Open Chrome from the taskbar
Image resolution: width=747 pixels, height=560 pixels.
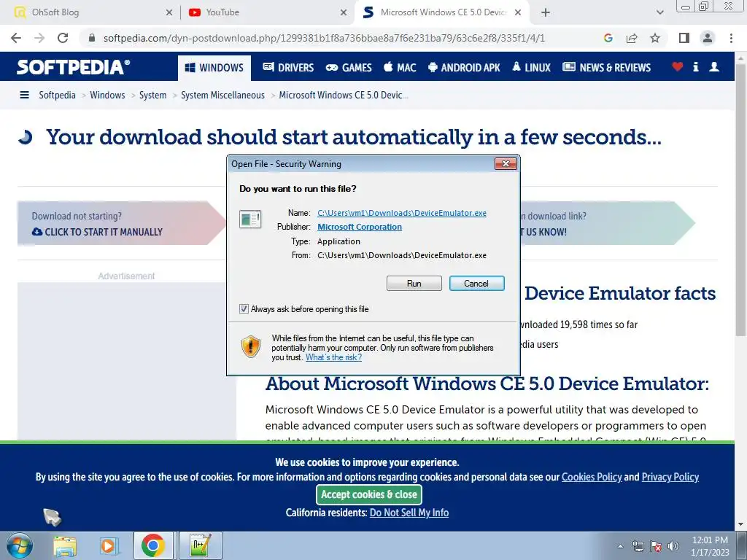(153, 545)
